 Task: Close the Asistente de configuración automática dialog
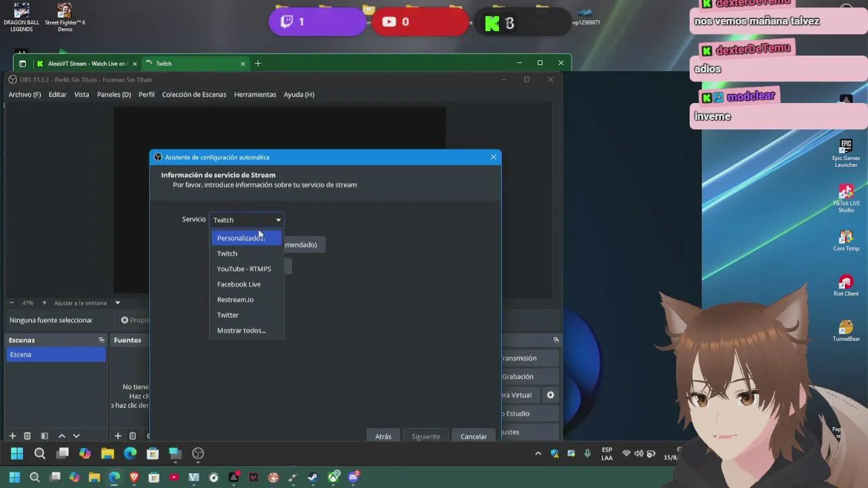click(493, 157)
